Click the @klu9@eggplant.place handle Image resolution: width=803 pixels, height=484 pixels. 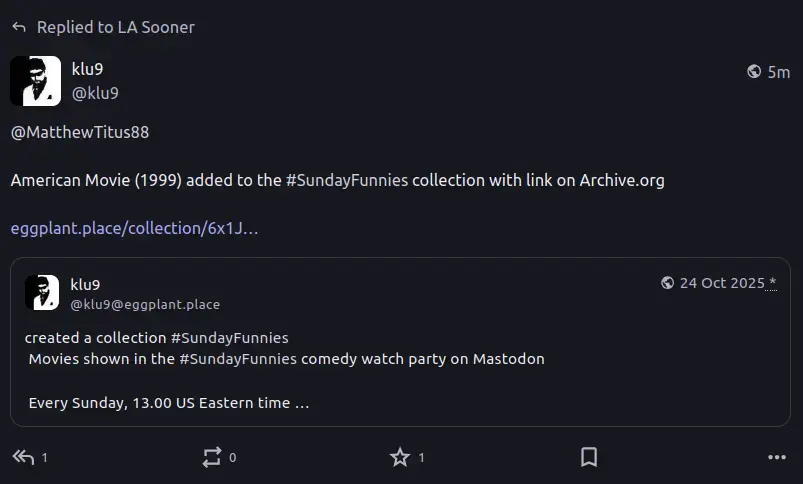pyautogui.click(x=145, y=305)
